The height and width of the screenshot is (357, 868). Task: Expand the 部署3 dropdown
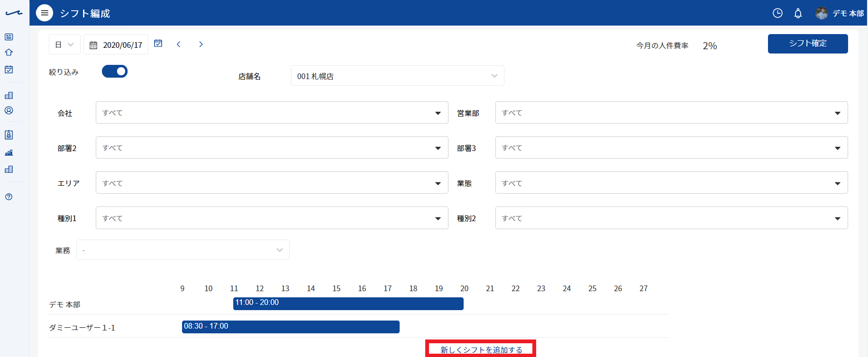click(671, 148)
